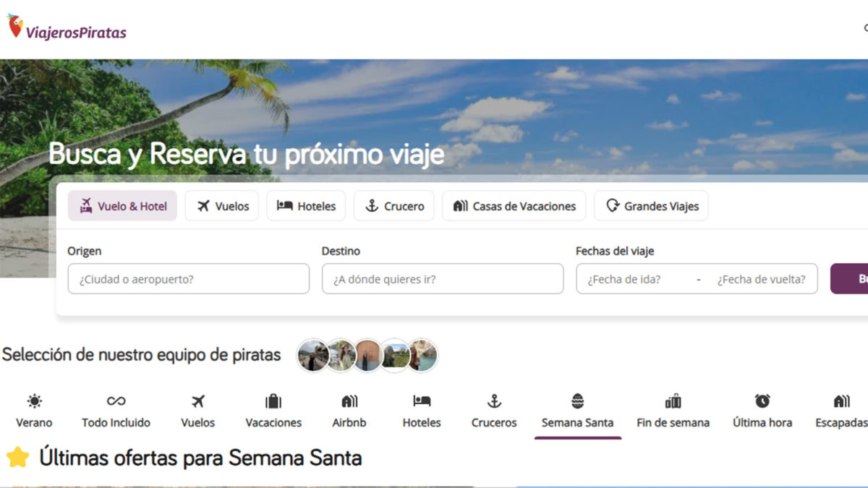Click the anchor icon above Cruceros
This screenshot has width=868, height=488.
click(x=494, y=401)
